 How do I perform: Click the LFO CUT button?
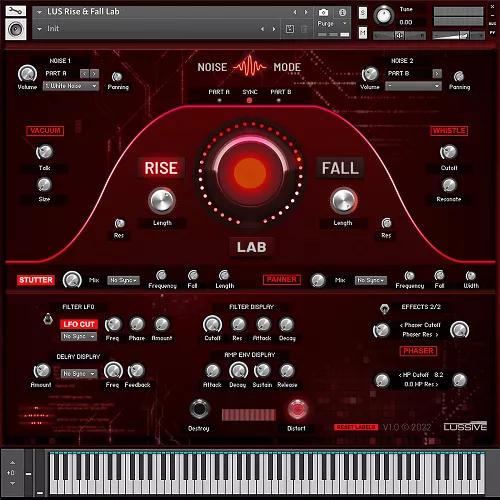(x=79, y=324)
